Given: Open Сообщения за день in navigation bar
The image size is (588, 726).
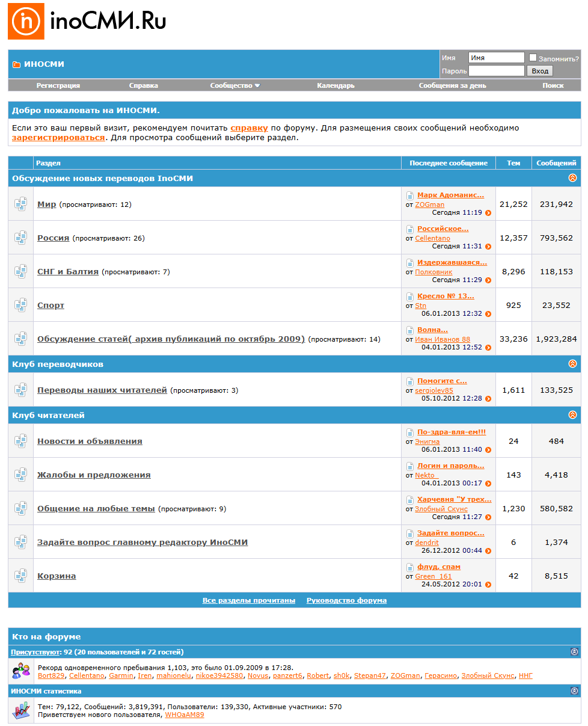Looking at the screenshot, I should [x=453, y=85].
